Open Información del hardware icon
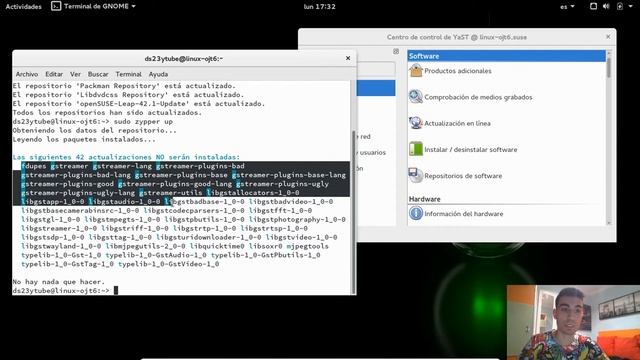 [x=416, y=213]
